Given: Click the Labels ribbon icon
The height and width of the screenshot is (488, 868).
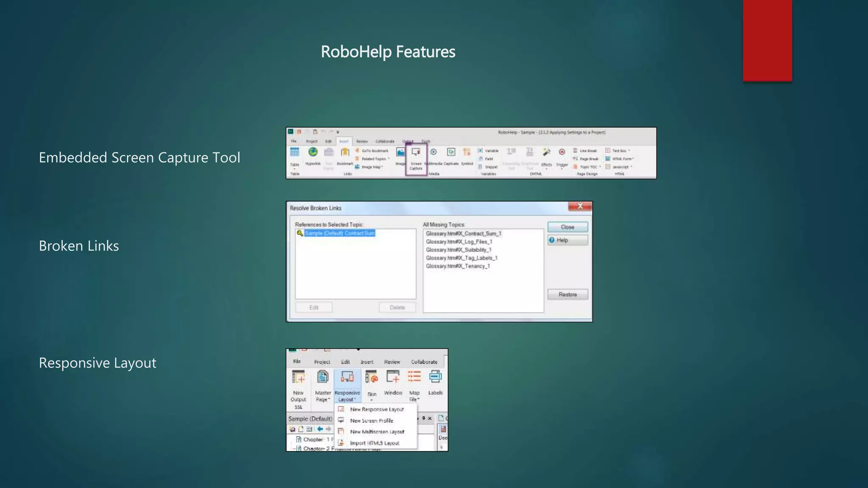Looking at the screenshot, I should point(435,377).
